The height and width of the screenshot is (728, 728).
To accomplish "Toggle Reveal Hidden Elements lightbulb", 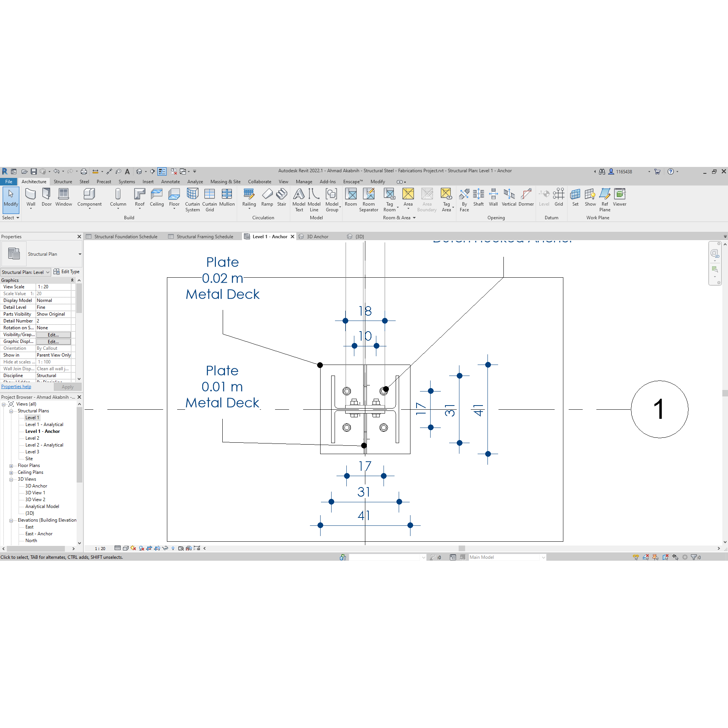I will coord(173,548).
